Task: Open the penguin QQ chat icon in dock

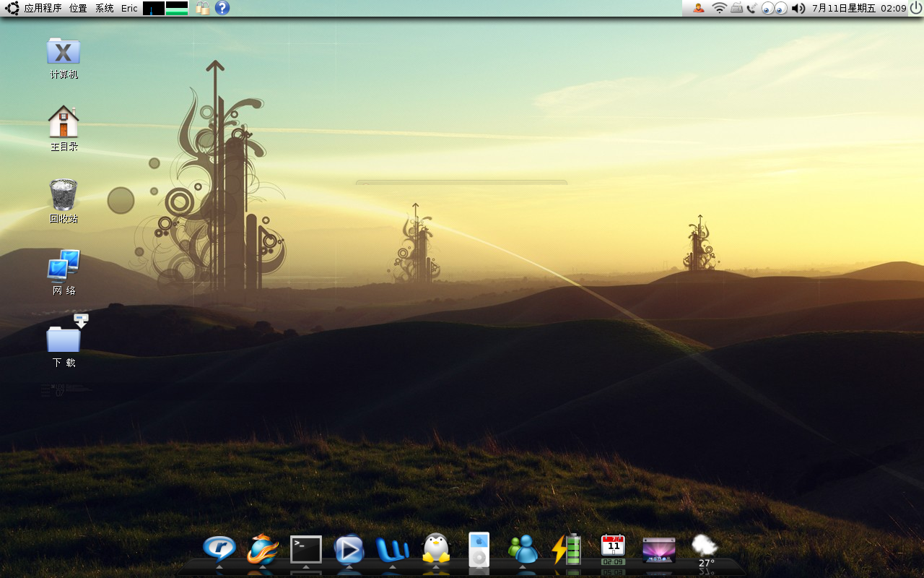Action: 436,549
